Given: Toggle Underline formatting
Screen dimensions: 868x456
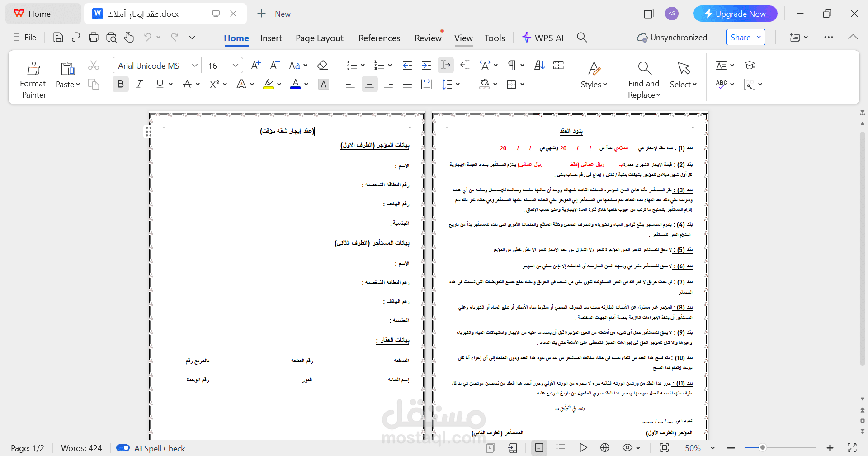Looking at the screenshot, I should pos(160,84).
